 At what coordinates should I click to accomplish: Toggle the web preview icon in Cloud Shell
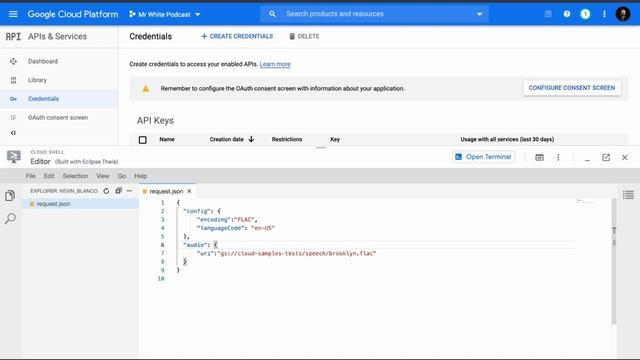(539, 157)
